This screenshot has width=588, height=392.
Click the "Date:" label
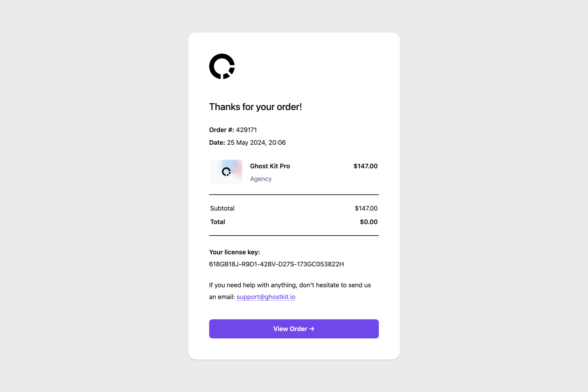coord(217,143)
